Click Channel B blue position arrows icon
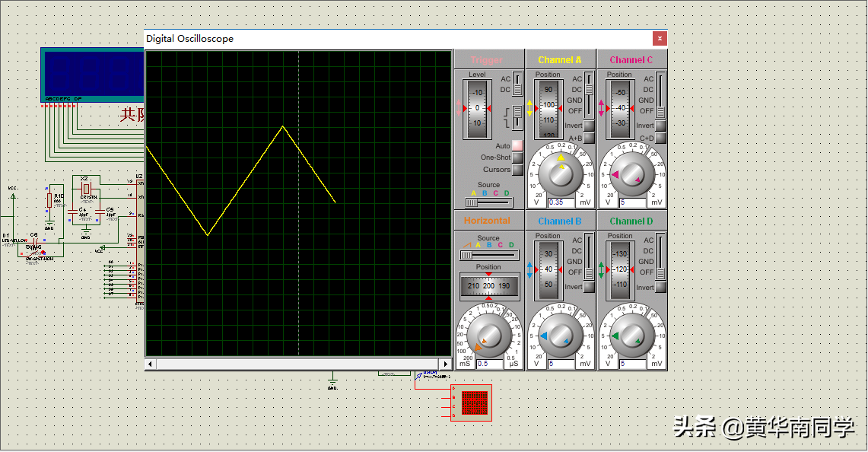 pos(530,270)
